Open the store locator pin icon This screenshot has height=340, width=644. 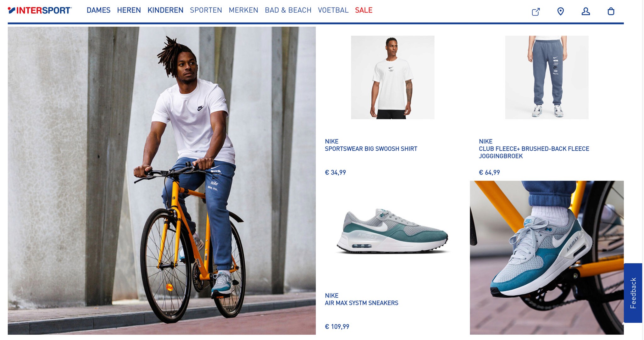click(x=560, y=12)
